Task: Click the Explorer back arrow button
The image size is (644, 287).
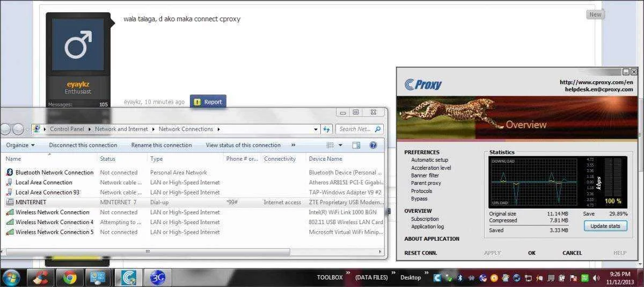Action: pyautogui.click(x=5, y=129)
